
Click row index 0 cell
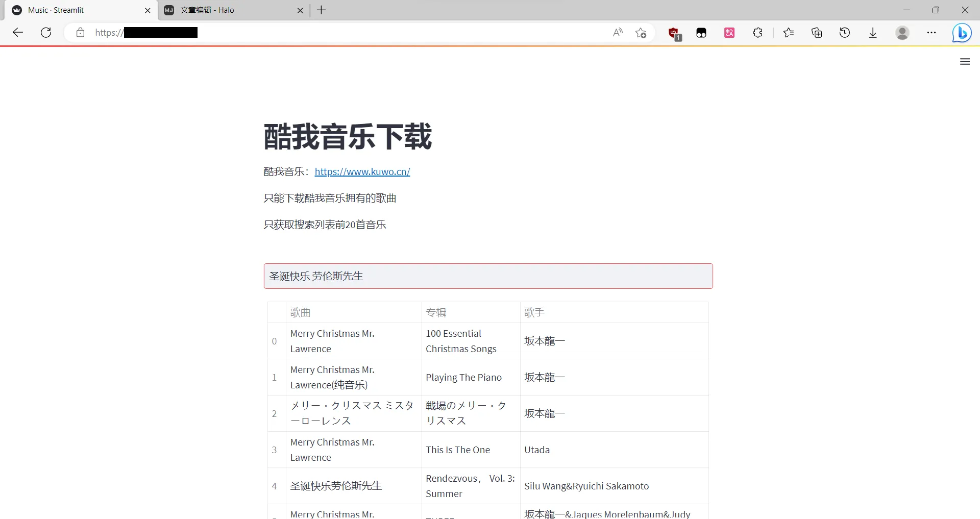[277, 341]
